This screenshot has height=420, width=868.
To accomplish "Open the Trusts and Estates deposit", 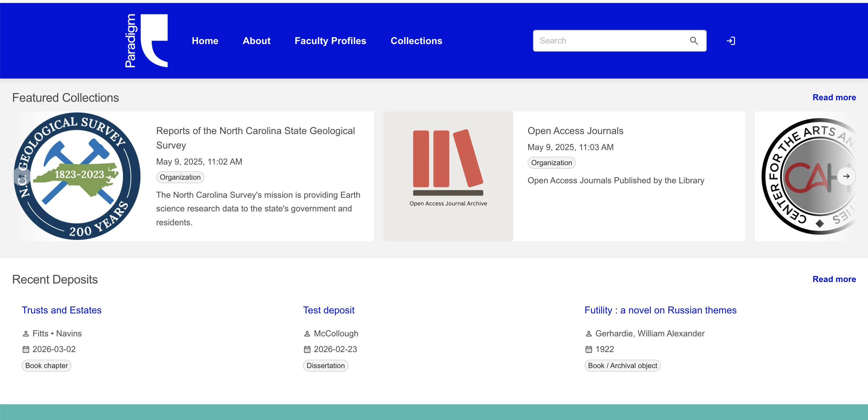I will click(x=62, y=310).
